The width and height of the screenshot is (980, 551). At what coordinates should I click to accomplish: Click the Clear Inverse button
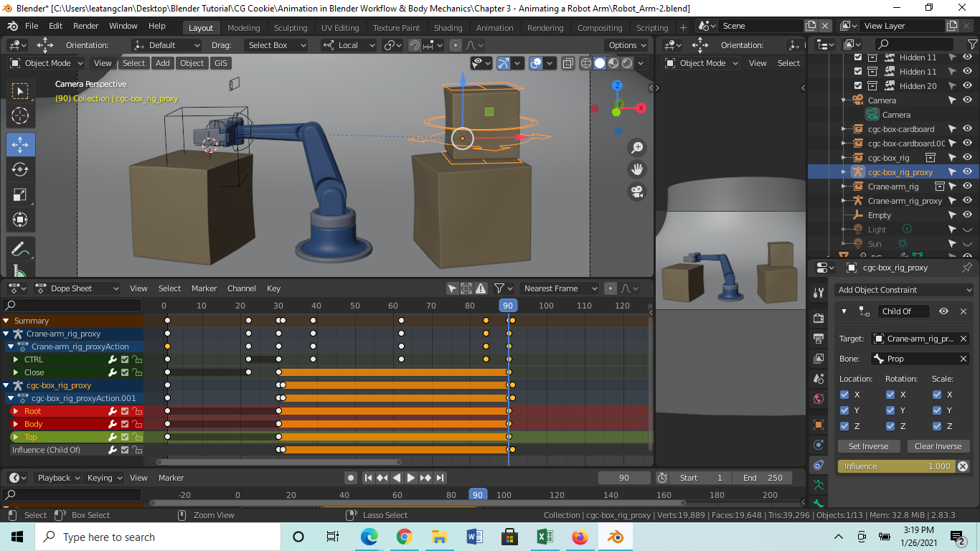tap(938, 446)
